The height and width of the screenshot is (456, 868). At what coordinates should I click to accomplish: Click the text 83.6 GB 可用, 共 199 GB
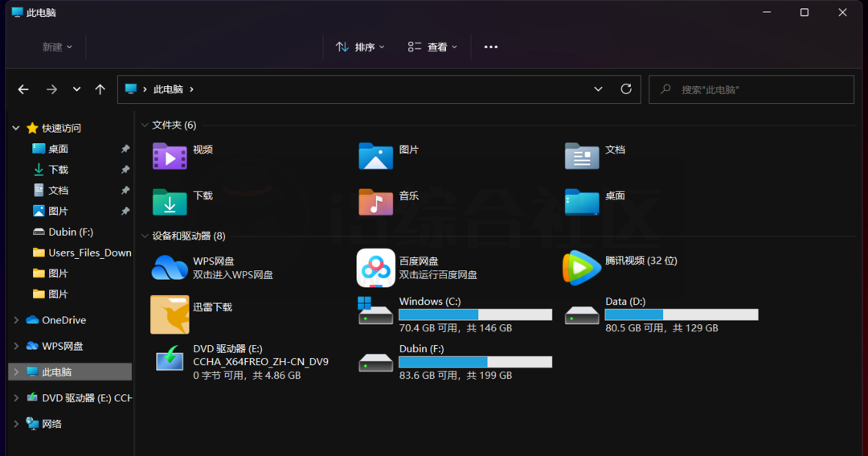click(x=456, y=375)
